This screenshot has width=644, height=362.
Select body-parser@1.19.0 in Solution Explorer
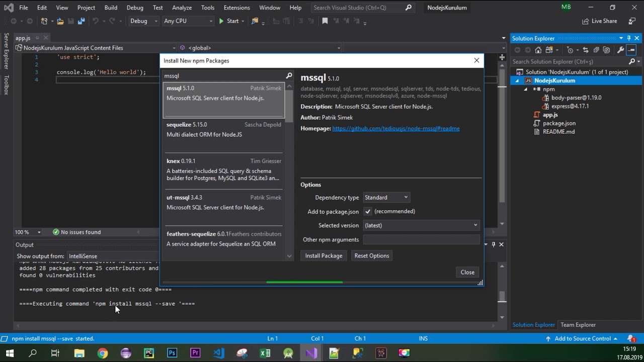point(576,98)
